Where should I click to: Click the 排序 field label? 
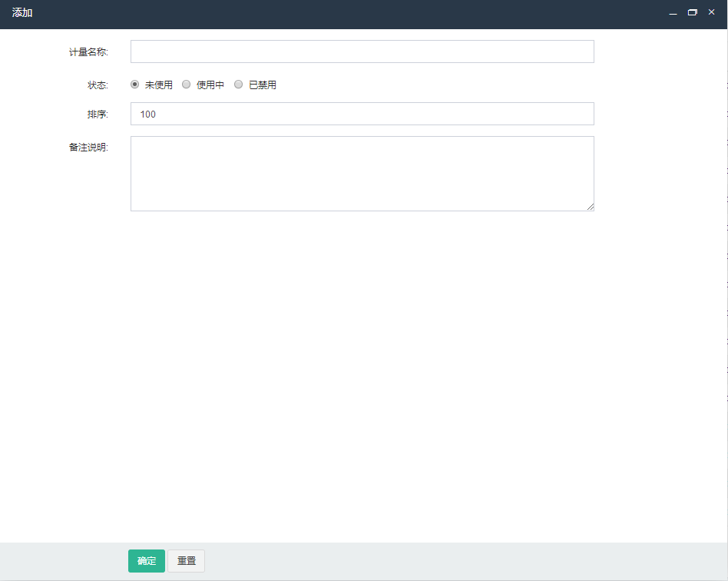point(98,115)
